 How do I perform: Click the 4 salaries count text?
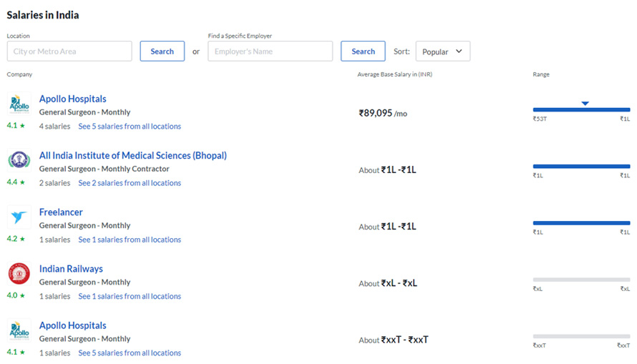[x=54, y=126]
